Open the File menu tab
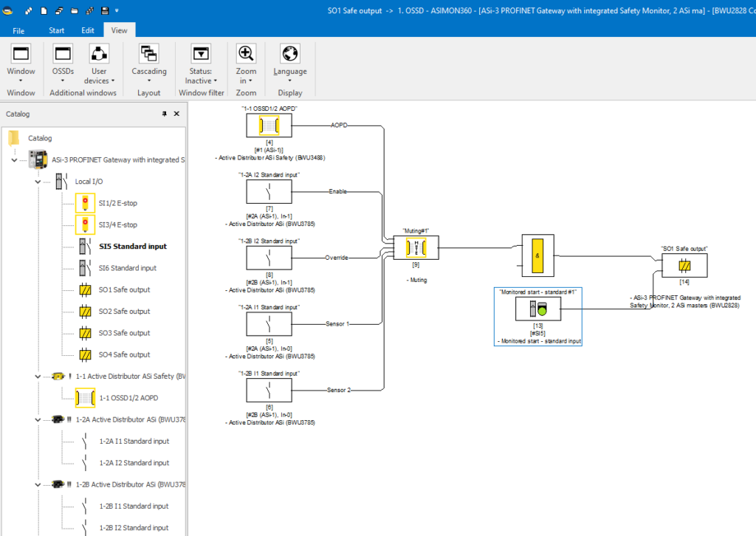 click(18, 30)
